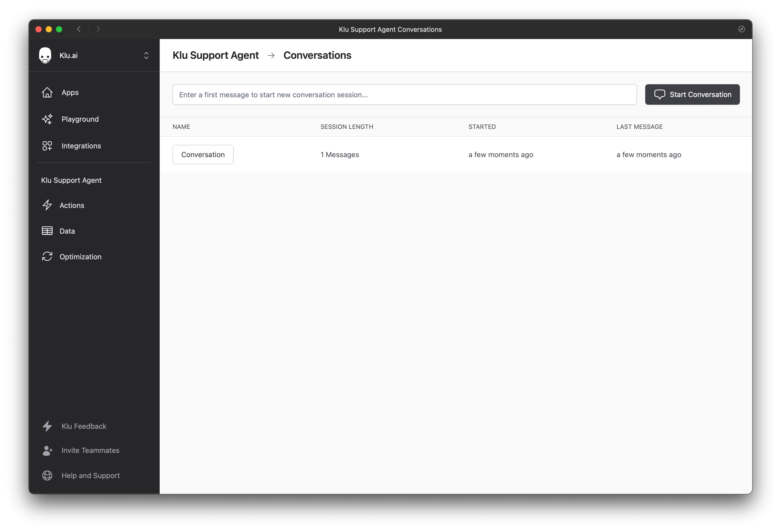Click the NAME column header
Screen dimensions: 781x532
pos(181,127)
